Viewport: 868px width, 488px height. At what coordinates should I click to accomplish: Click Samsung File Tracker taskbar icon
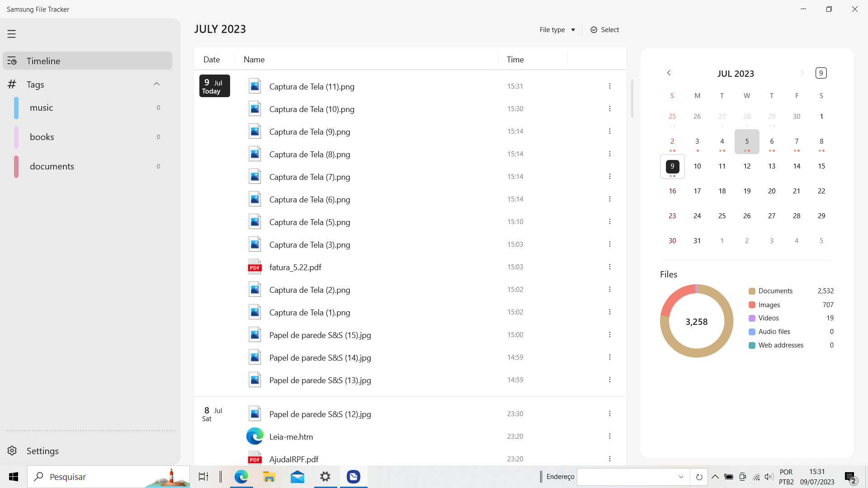pos(353,477)
